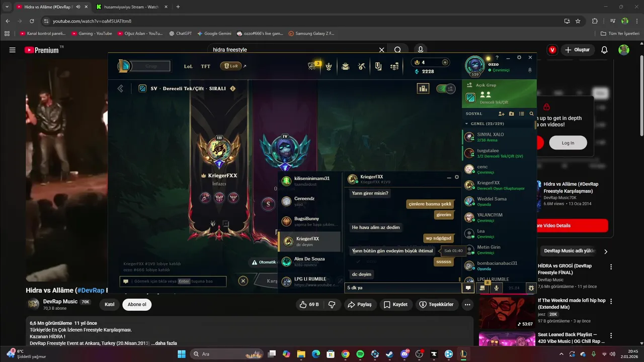Screen dimensions: 644x362
Task: Open tab search dropdown in Chrome
Action: 7,7
